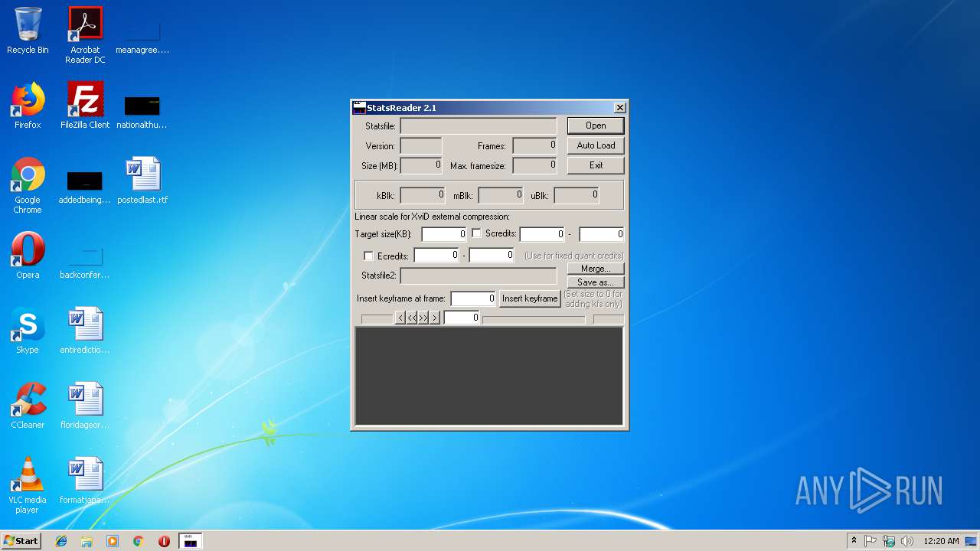The width and height of the screenshot is (980, 551).
Task: Open Windows Explorer taskbar icon
Action: (x=87, y=541)
